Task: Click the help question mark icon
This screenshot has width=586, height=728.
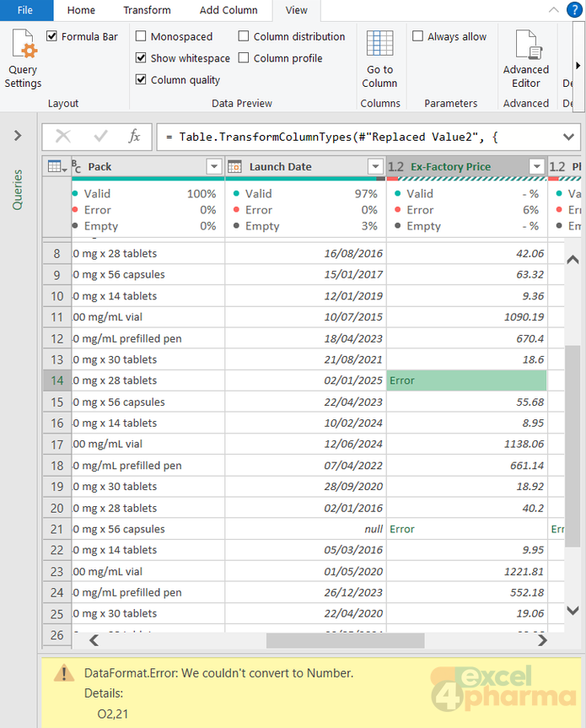Action: click(x=574, y=10)
